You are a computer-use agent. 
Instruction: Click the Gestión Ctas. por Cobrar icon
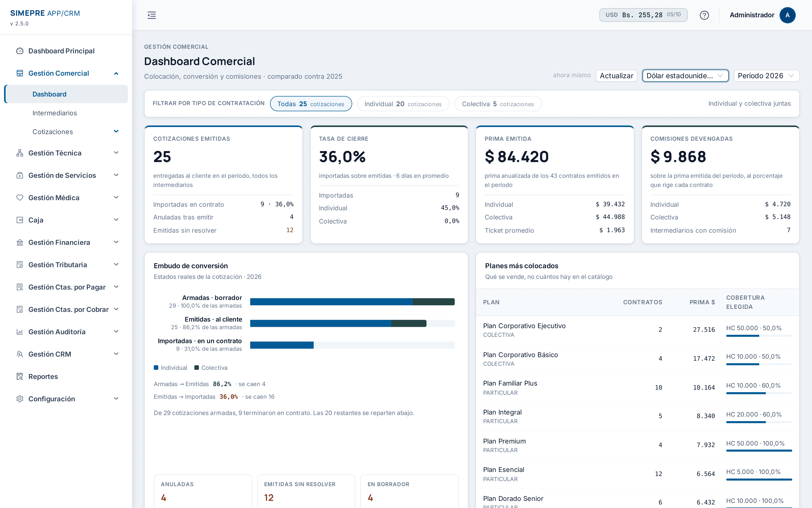(x=20, y=309)
